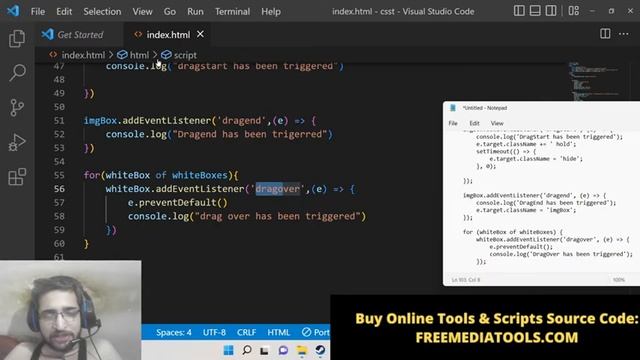This screenshot has width=640, height=360.
Task: Open the Search view in activity bar
Action: coord(17,73)
